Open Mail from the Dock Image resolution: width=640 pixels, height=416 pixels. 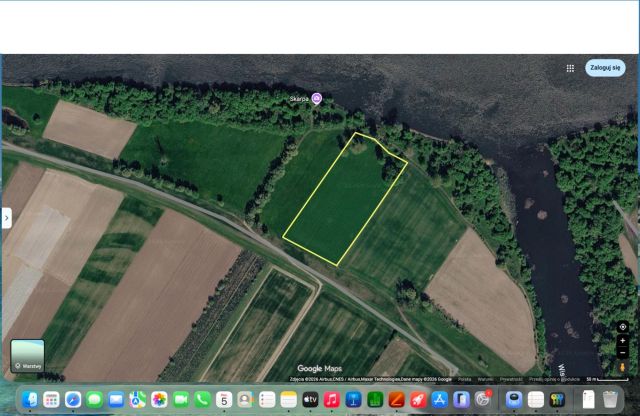[116, 400]
